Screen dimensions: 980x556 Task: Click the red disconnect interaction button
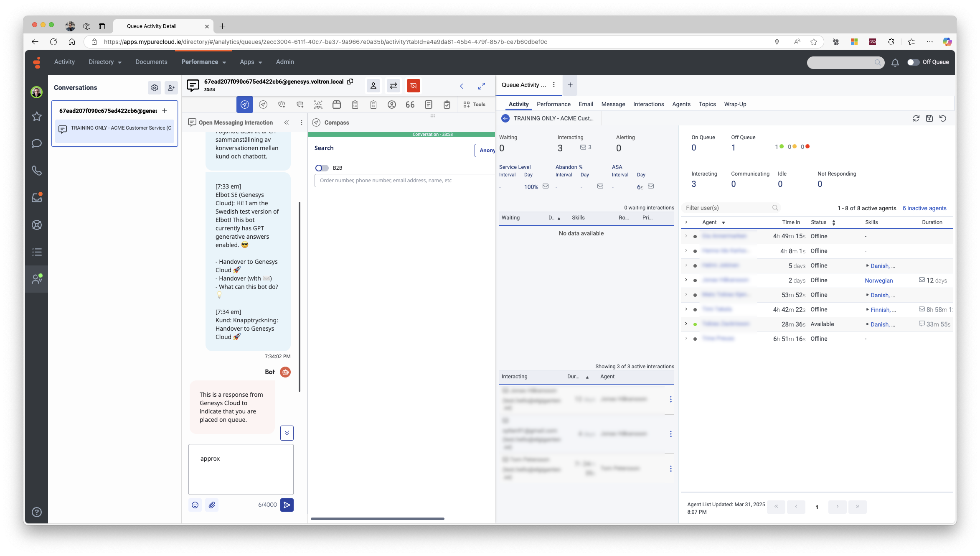pyautogui.click(x=413, y=86)
